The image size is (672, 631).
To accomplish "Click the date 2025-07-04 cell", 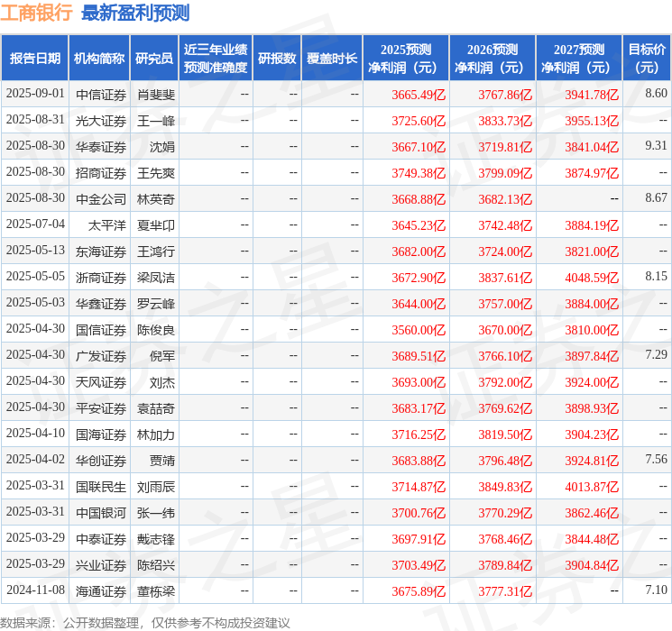I will pos(35,224).
